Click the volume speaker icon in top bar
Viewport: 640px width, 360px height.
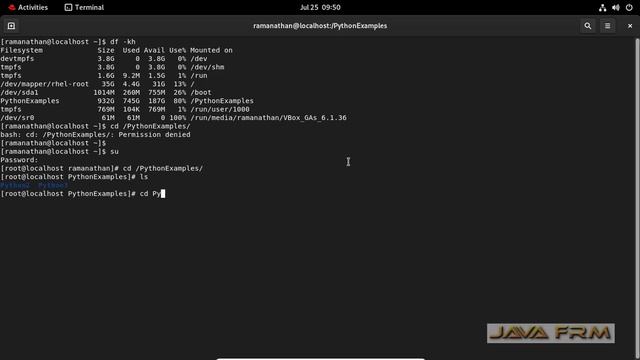pos(616,7)
